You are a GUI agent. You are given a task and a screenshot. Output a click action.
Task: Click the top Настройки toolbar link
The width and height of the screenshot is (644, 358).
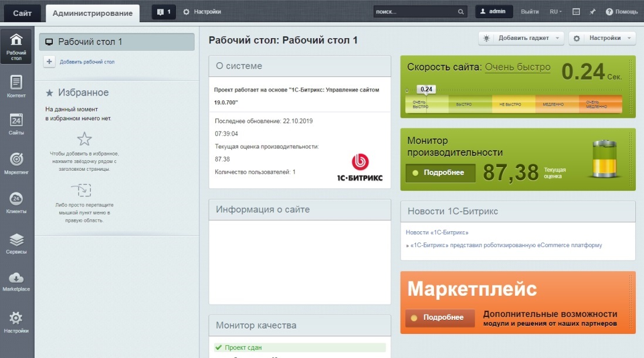[208, 12]
